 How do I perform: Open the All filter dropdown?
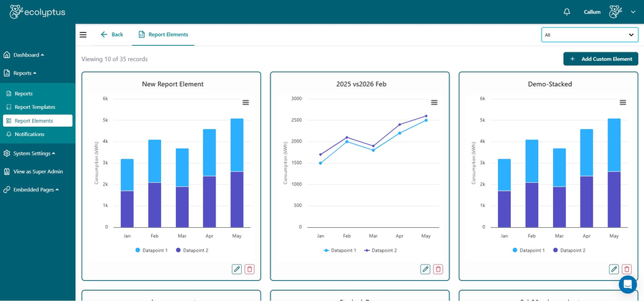click(x=589, y=34)
